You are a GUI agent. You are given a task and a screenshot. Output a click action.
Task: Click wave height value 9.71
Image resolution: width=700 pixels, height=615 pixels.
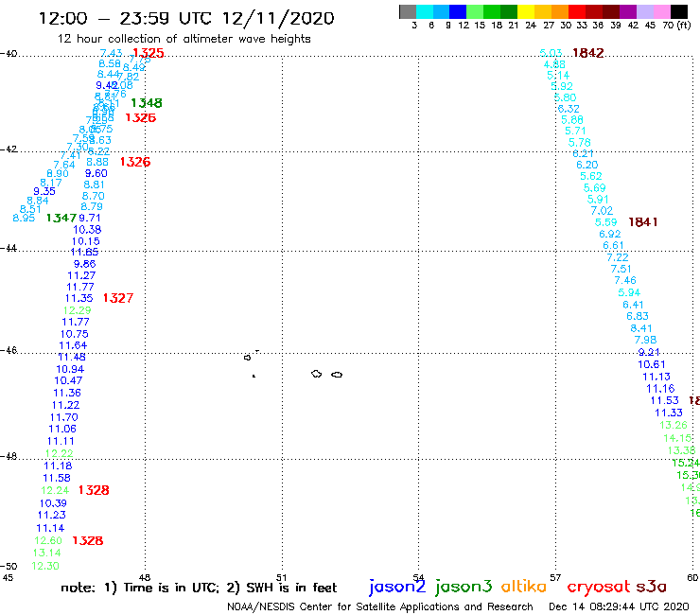click(x=90, y=218)
